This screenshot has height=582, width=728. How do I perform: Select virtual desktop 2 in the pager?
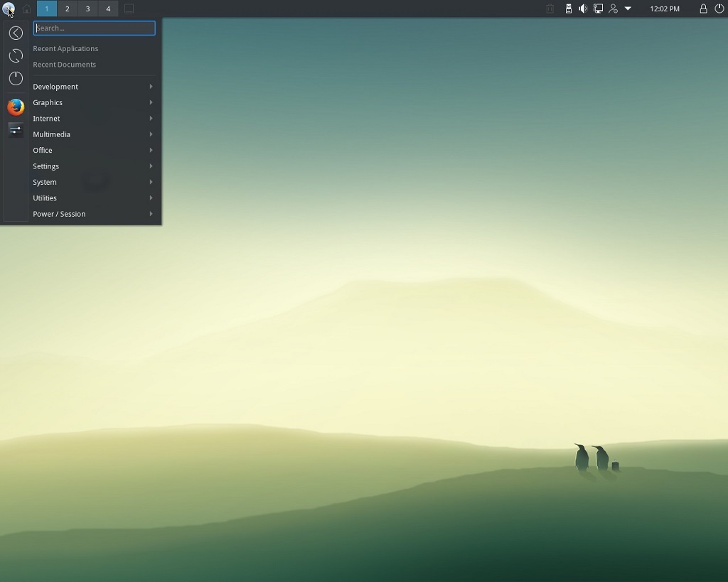67,9
